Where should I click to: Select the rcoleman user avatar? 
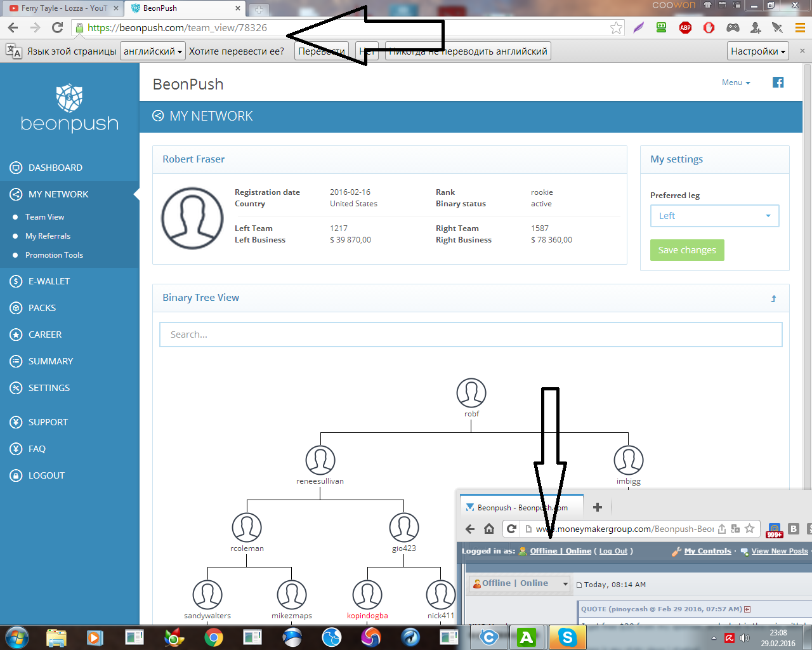click(247, 527)
